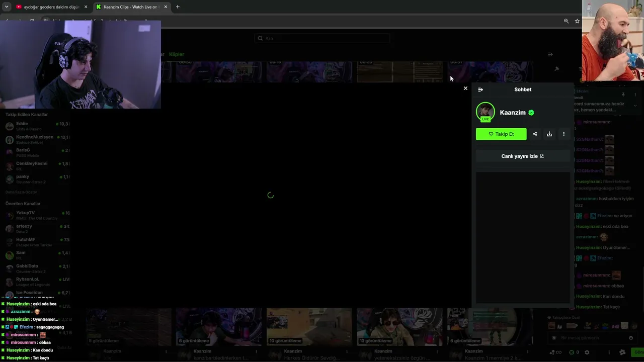
Task: Open the clip thumbnail with 10 görüntüleme
Action: (x=309, y=327)
